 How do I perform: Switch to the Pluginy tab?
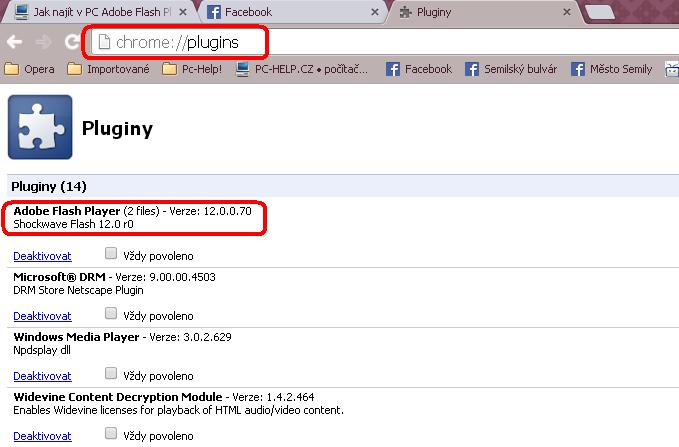(483, 12)
